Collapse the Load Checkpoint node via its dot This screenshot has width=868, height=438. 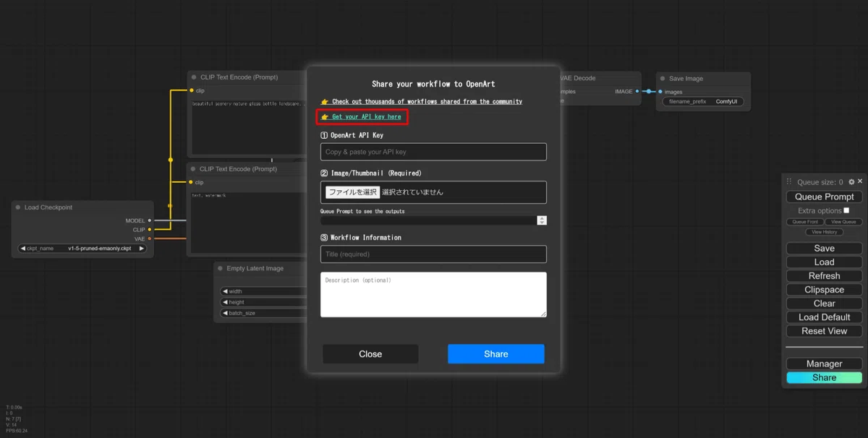[x=17, y=207]
